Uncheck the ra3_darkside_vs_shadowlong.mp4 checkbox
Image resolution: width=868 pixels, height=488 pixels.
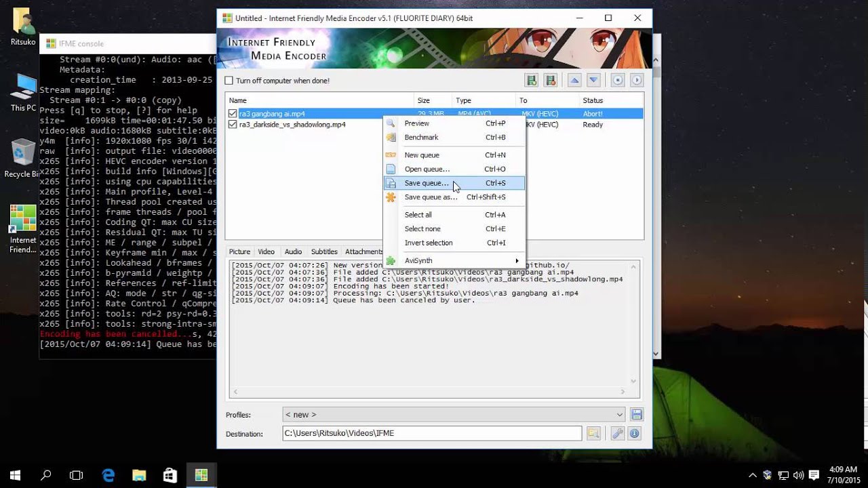233,125
